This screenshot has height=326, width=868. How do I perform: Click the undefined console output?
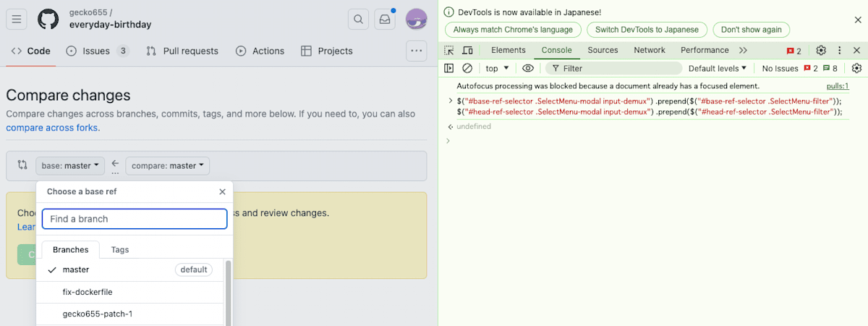[x=474, y=127]
